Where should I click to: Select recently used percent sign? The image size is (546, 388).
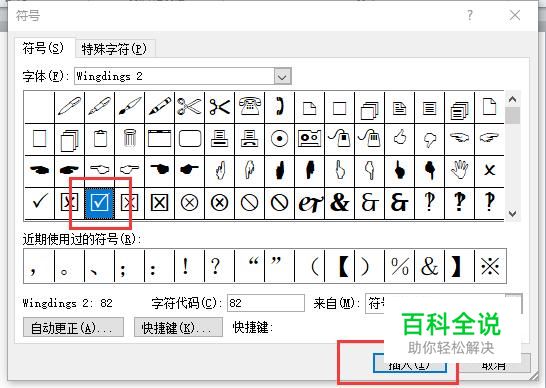click(x=399, y=266)
